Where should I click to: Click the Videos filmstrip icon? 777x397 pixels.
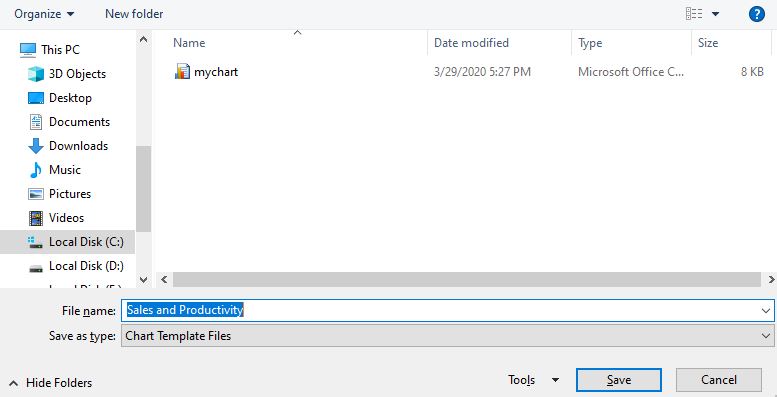coord(36,218)
